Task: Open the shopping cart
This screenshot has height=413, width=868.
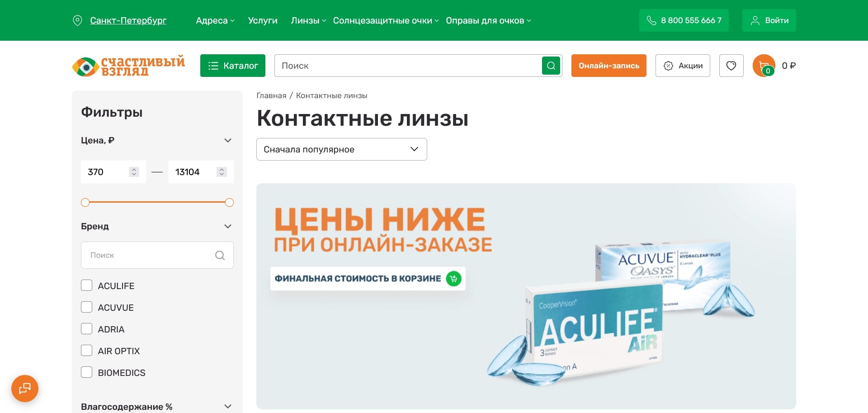Action: [764, 66]
